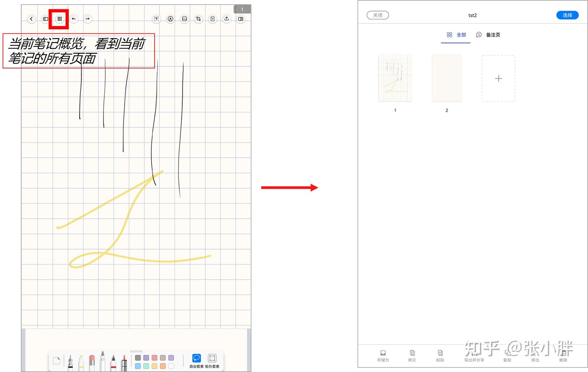This screenshot has width=588, height=372.
Task: Choose the yellow color swatch
Action: tap(154, 366)
